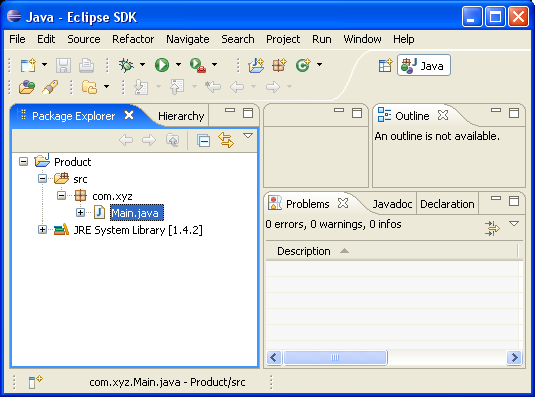Open the Debug dropdown arrow
The width and height of the screenshot is (535, 397).
142,64
